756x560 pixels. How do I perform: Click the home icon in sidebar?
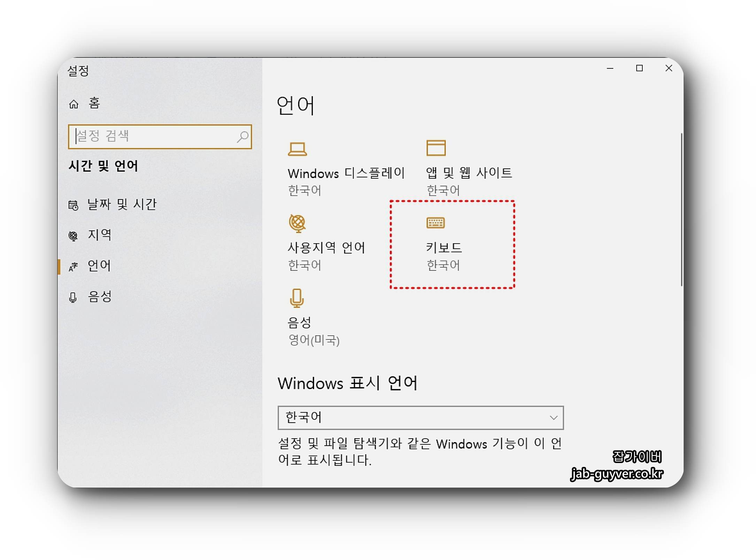pyautogui.click(x=74, y=104)
